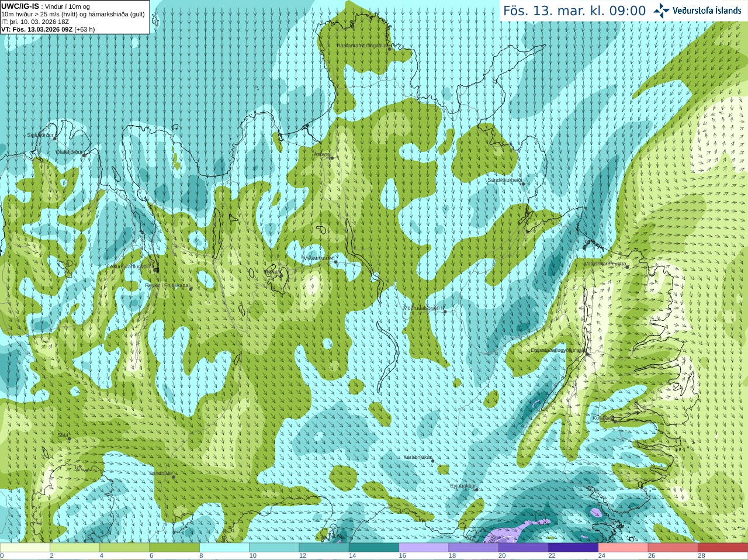Screen dimensions: 748x560
Task: Click the dark teal 14–16 m/s legend swatch
Action: click(x=374, y=548)
